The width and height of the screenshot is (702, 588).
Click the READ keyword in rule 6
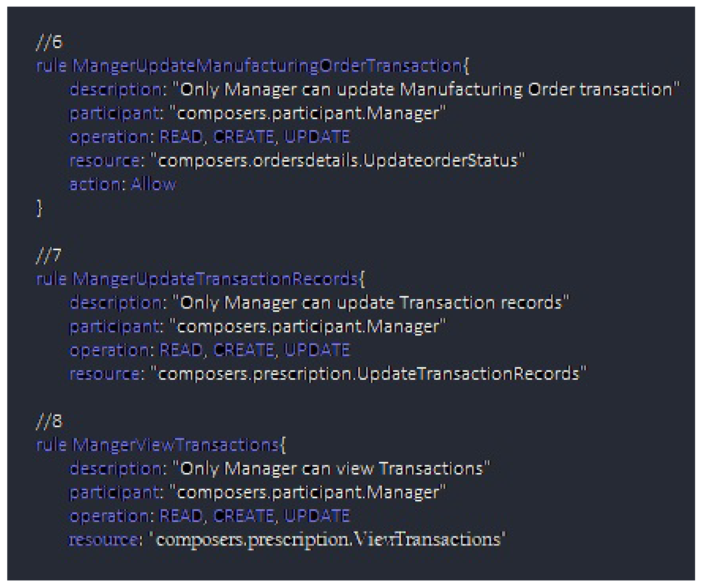[x=181, y=137]
